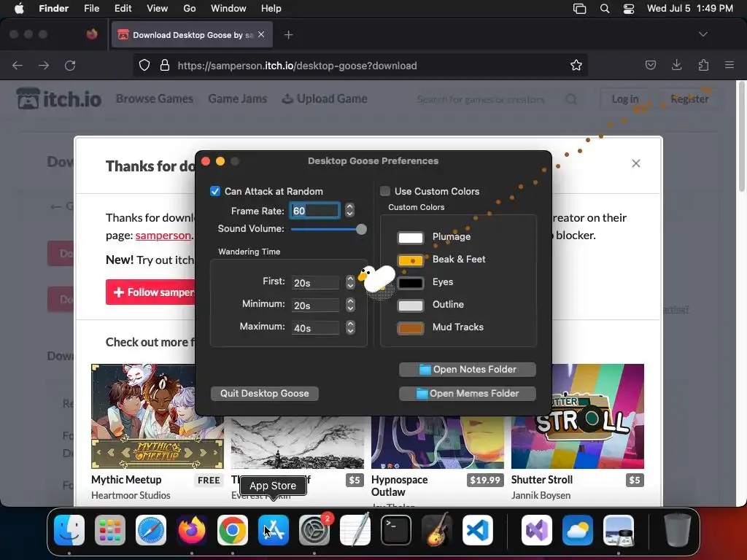The width and height of the screenshot is (747, 560).
Task: Open Launchpad in the dock
Action: pos(110,530)
